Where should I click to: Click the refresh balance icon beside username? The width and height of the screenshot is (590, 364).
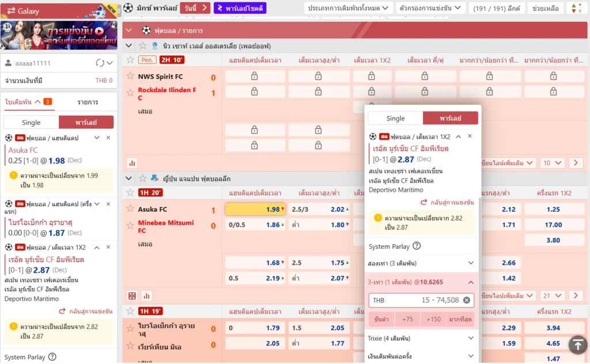point(99,63)
